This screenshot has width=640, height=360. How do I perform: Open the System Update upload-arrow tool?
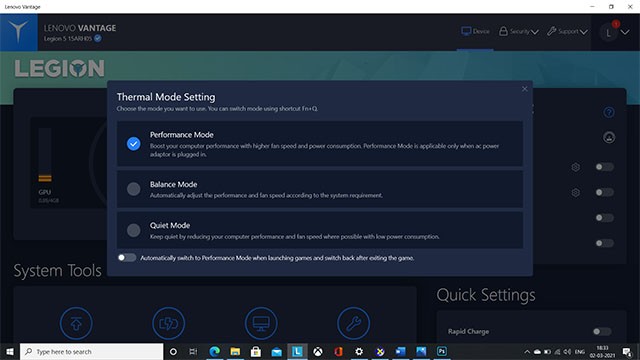(76, 323)
